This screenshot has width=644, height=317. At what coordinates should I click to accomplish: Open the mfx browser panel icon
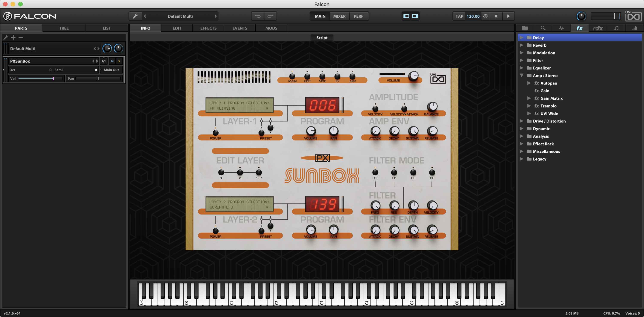(x=598, y=28)
